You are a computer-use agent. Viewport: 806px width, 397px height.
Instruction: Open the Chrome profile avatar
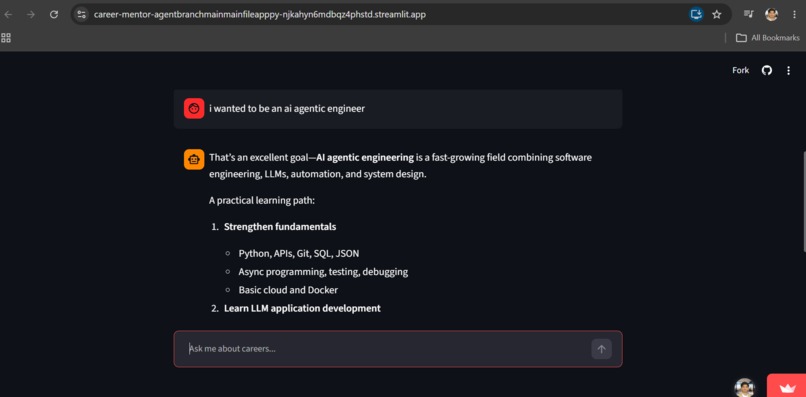[x=771, y=14]
